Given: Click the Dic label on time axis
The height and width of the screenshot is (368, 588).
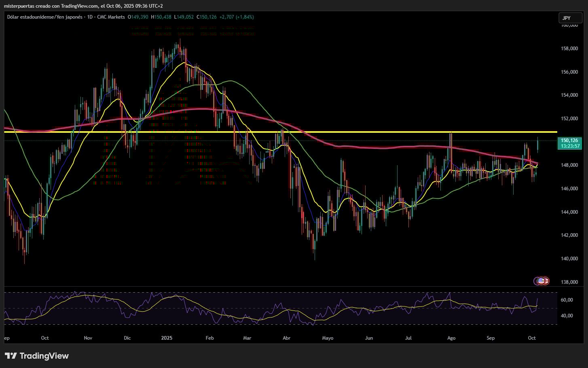Looking at the screenshot, I should click(x=127, y=338).
